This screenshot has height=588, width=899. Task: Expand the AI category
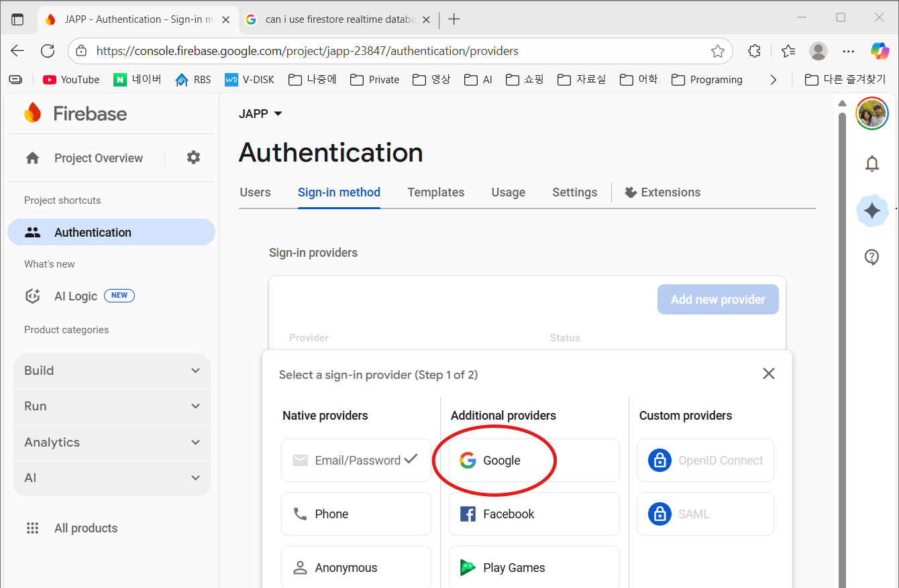(x=111, y=478)
